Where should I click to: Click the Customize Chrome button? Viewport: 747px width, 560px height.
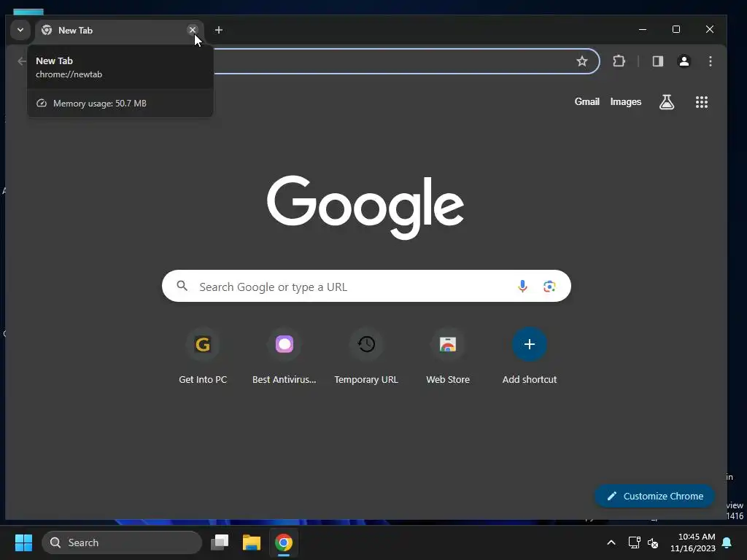point(654,496)
